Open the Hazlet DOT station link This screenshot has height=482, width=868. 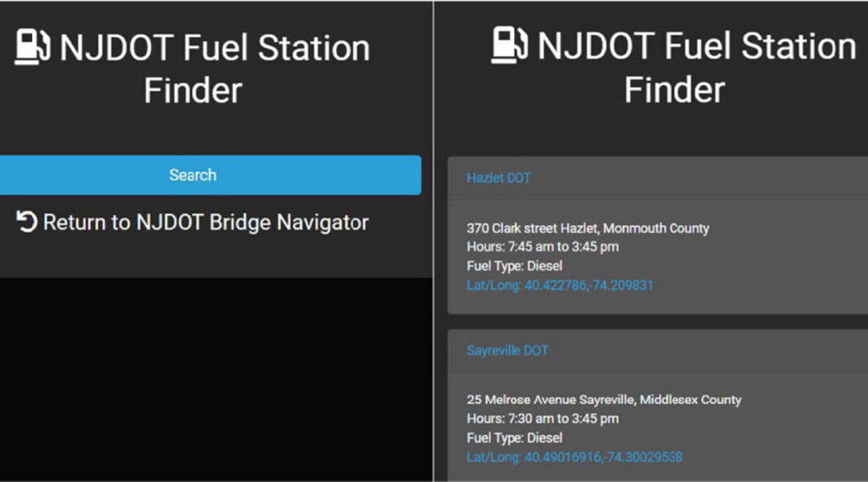(498, 178)
